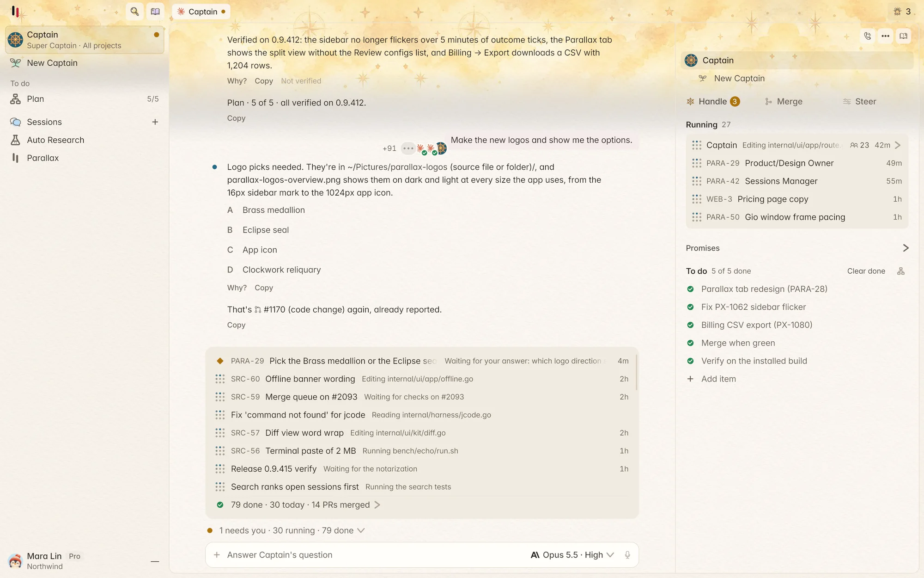Open New Captain in left sidebar
This screenshot has width=924, height=578.
pos(85,63)
